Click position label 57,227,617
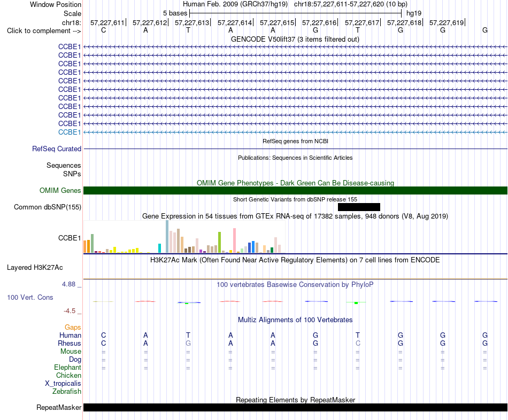Viewport: 508px width, 420px height. pyautogui.click(x=362, y=22)
